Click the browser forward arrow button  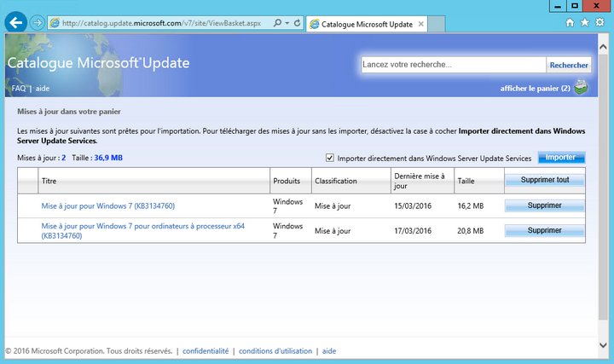coord(38,23)
